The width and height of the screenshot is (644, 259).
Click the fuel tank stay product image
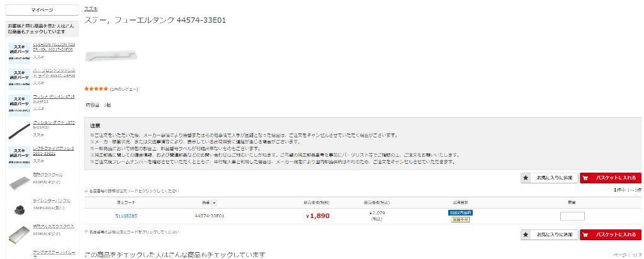coord(111,55)
